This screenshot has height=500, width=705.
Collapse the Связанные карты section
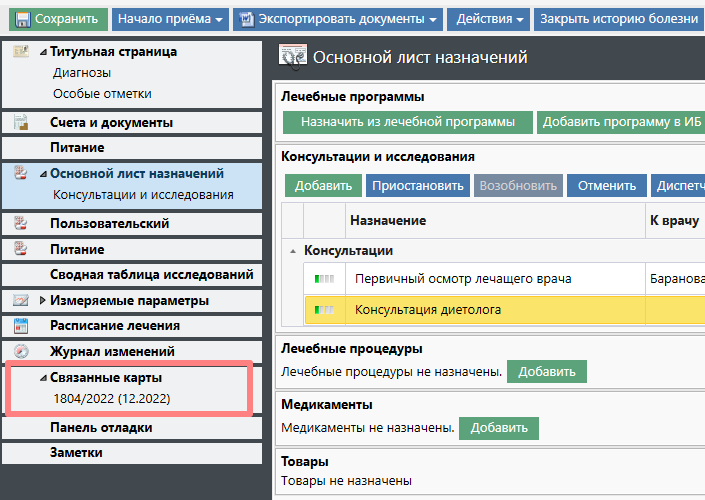tap(42, 378)
